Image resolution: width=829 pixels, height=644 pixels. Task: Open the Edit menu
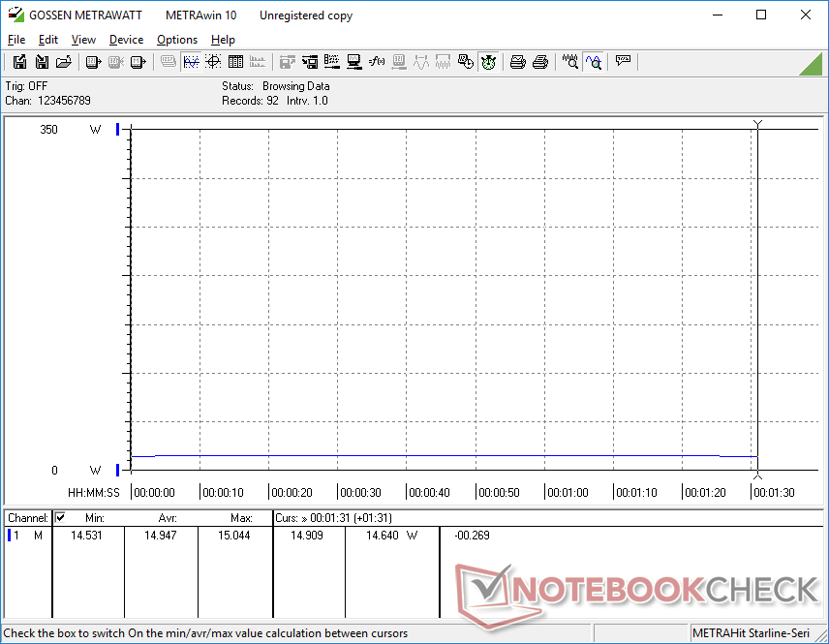tap(48, 40)
